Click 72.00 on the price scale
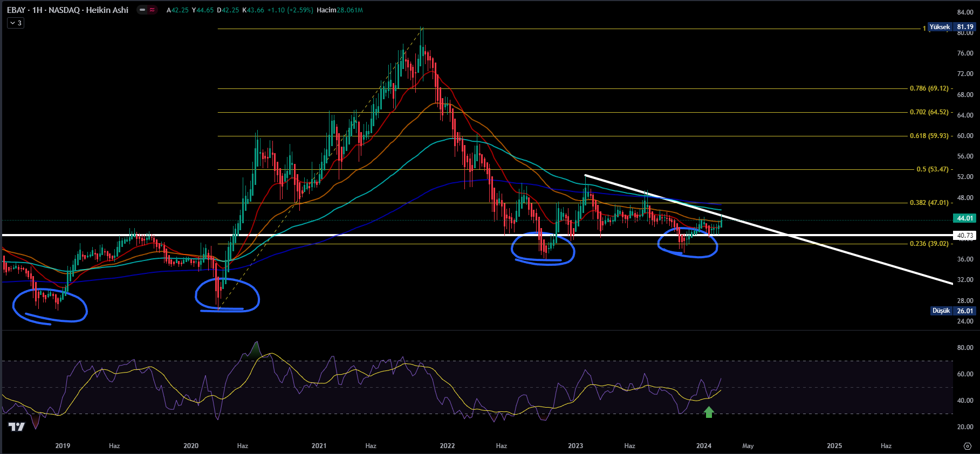Viewport: 980px width, 454px height. pyautogui.click(x=965, y=74)
